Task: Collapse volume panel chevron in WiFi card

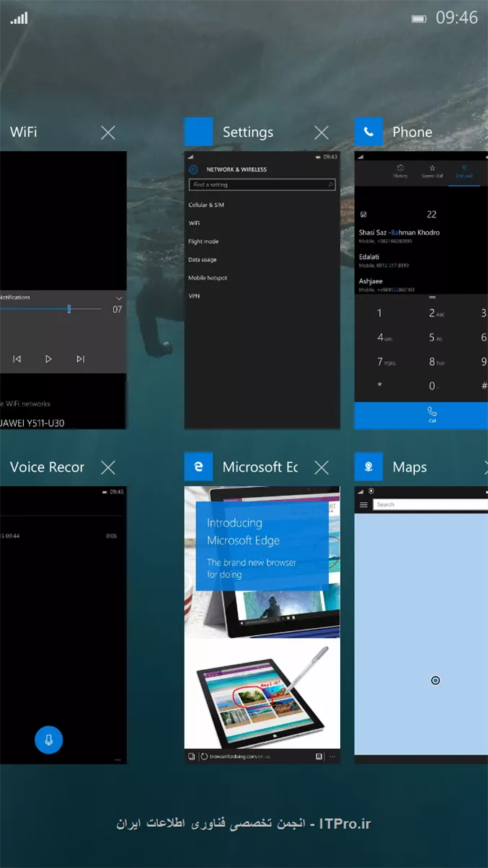Action: [119, 297]
